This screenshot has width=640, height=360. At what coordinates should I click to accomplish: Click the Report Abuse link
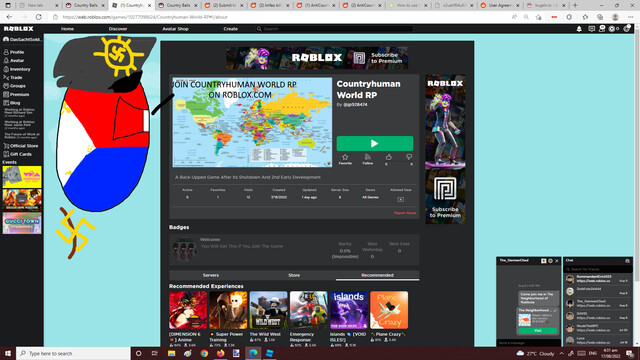[405, 213]
